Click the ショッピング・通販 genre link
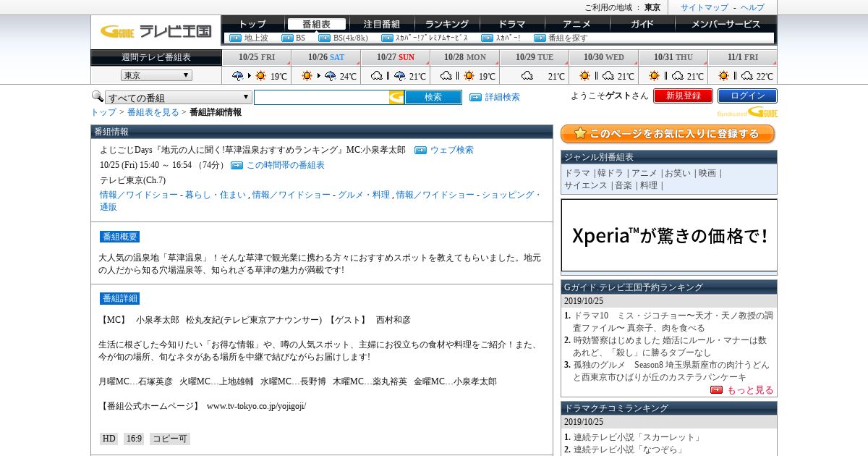The width and height of the screenshot is (868, 456). tap(320, 200)
